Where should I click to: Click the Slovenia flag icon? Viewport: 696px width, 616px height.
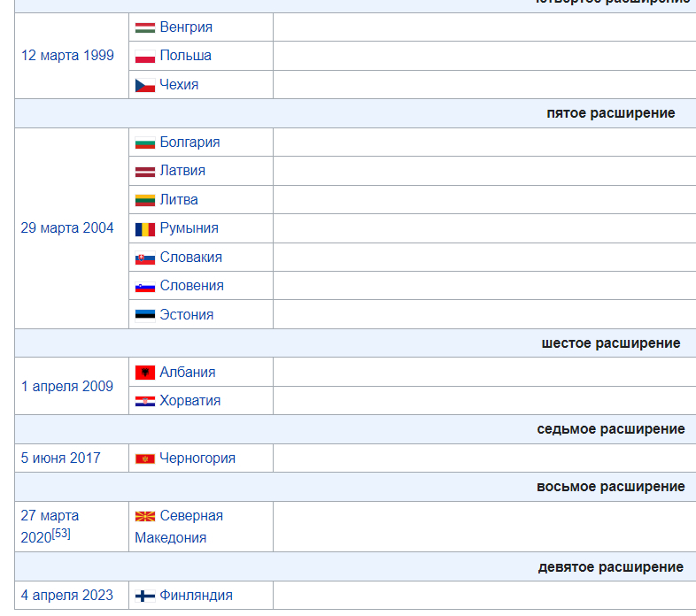(x=145, y=287)
